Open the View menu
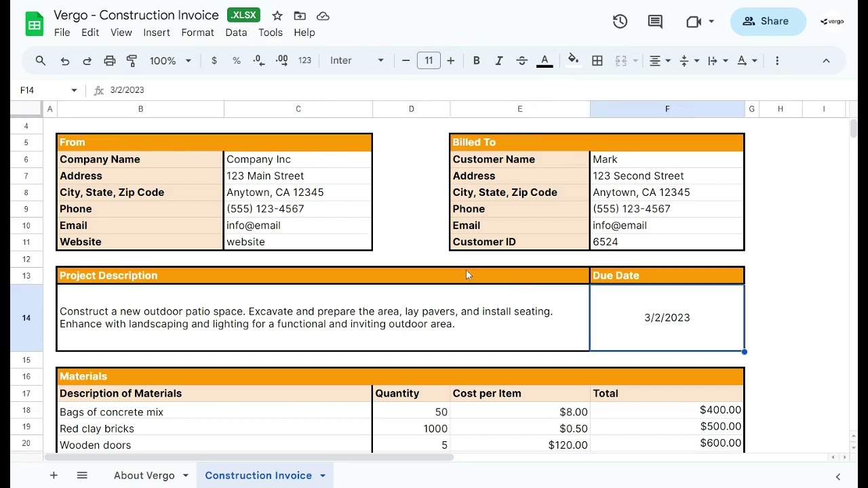Screen dimensions: 868x488 (x=121, y=33)
